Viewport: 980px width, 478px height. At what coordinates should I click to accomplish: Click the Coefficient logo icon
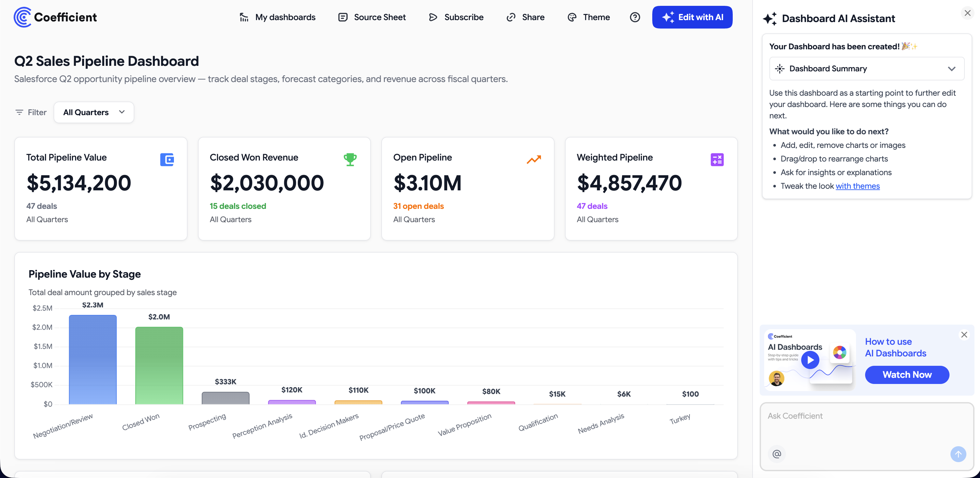point(22,17)
